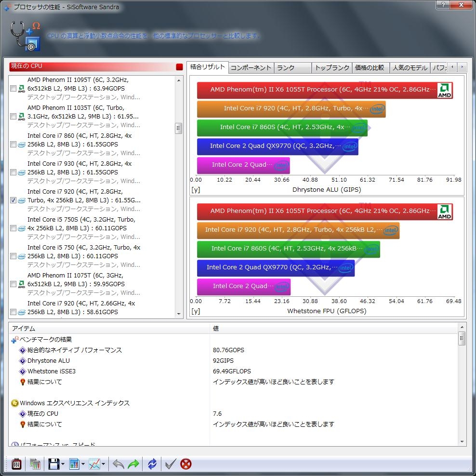
Task: Check the Intel Core i7 930 checkbox
Action: (13, 172)
